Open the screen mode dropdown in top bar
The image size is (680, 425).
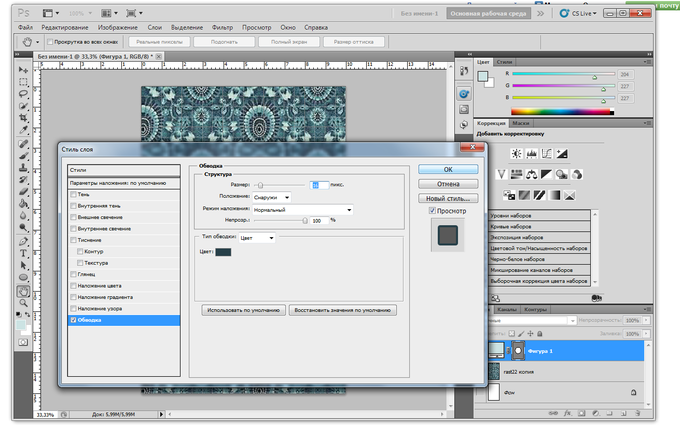point(134,13)
